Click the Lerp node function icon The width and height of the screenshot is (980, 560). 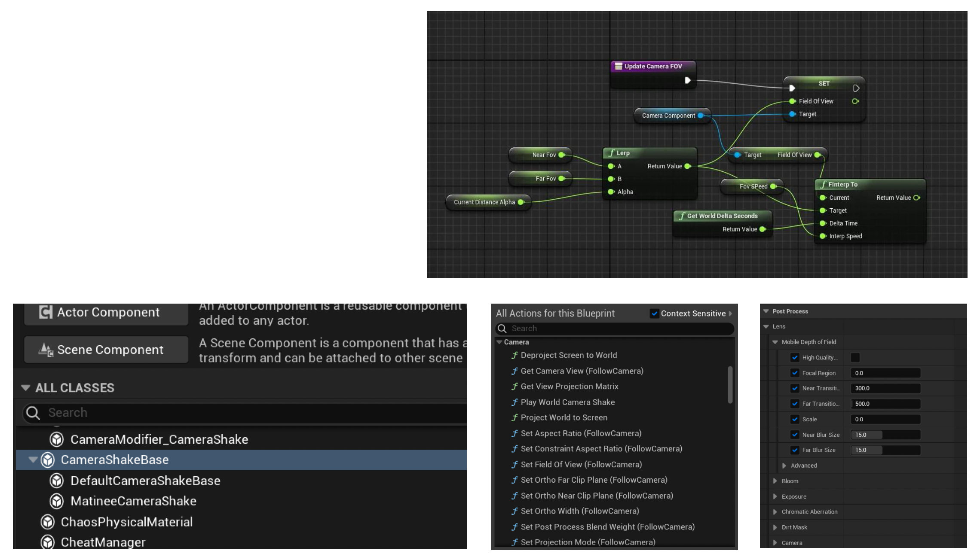(611, 153)
